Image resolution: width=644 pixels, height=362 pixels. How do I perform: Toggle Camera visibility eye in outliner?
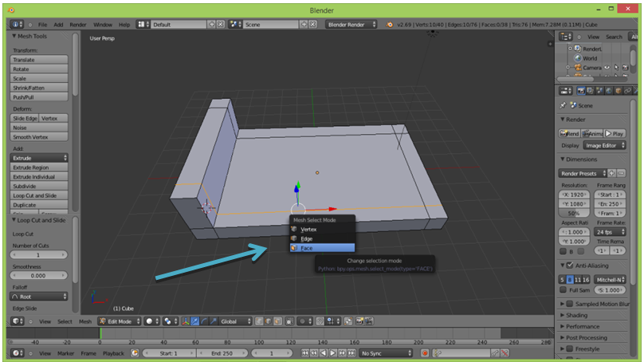607,68
